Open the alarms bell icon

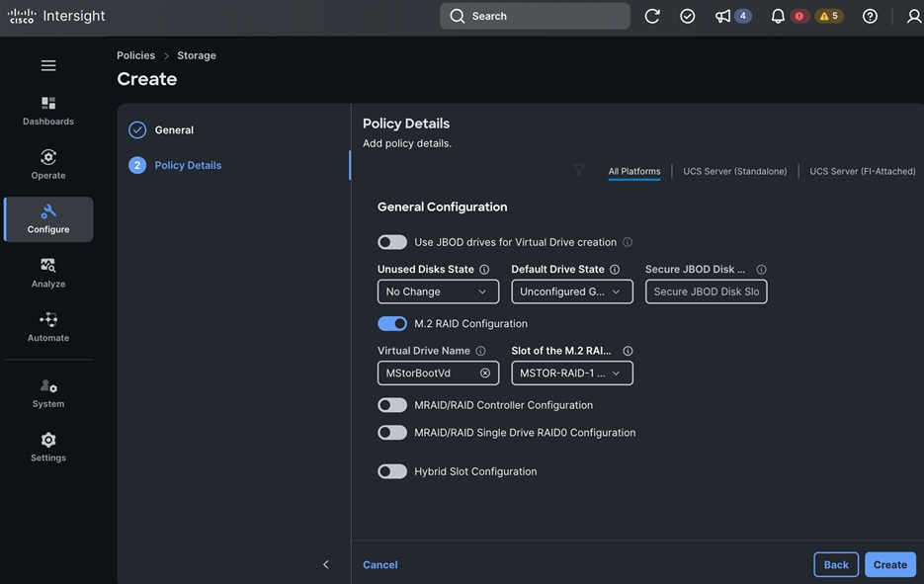pos(778,16)
